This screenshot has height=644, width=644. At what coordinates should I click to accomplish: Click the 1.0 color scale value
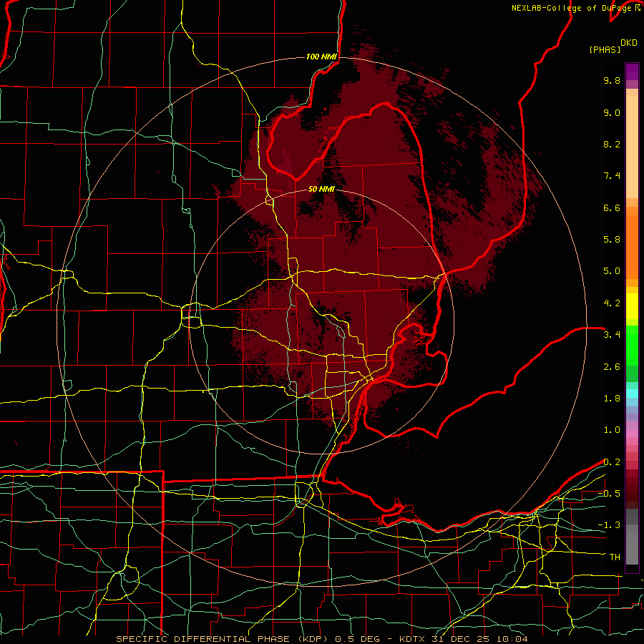(x=612, y=430)
